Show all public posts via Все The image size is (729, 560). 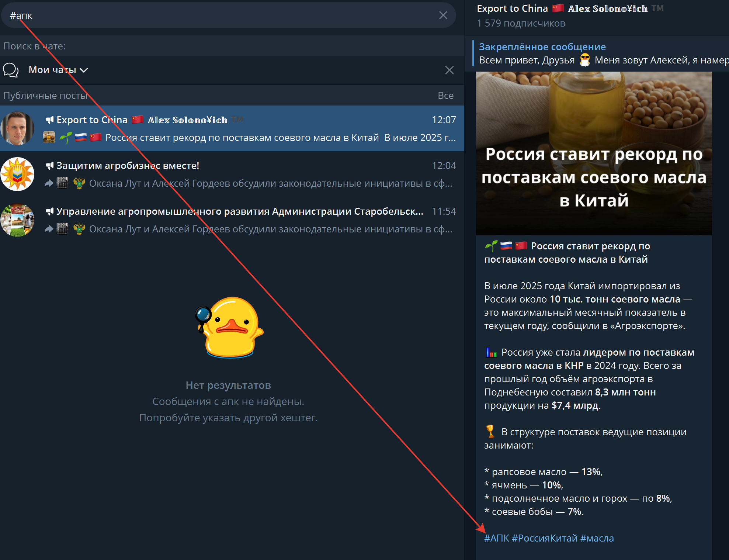coord(445,96)
